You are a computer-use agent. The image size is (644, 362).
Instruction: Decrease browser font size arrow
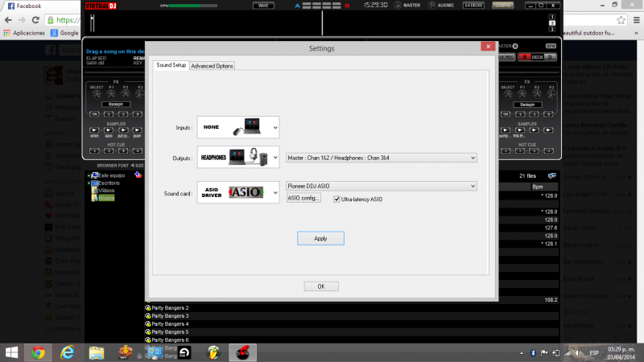(x=132, y=166)
